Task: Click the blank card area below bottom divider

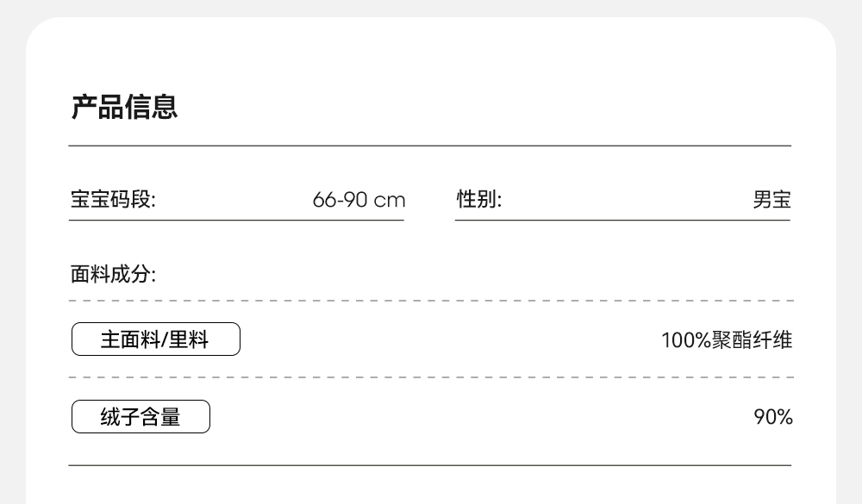Action: point(429,486)
